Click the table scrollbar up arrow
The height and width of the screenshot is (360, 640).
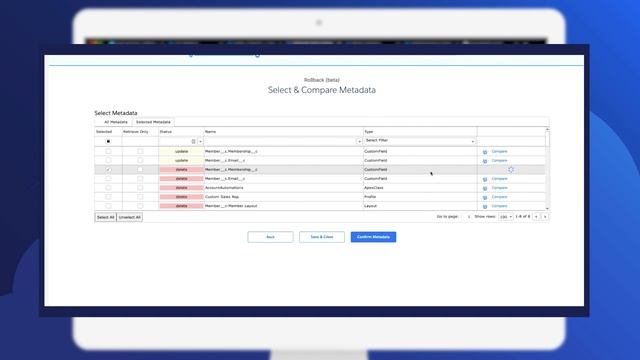pos(547,129)
